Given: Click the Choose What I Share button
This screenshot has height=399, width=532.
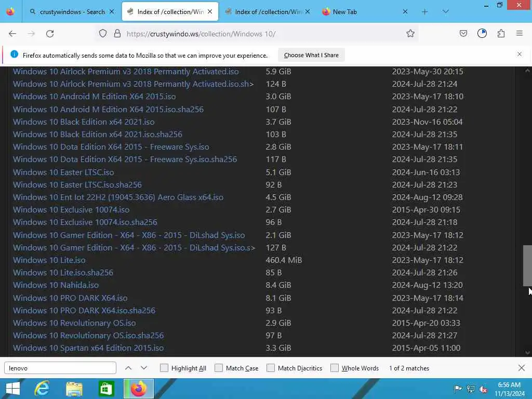Looking at the screenshot, I should (x=311, y=55).
